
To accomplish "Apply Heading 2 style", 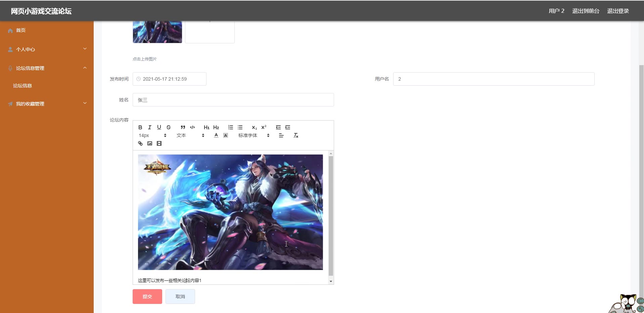I will [x=216, y=127].
